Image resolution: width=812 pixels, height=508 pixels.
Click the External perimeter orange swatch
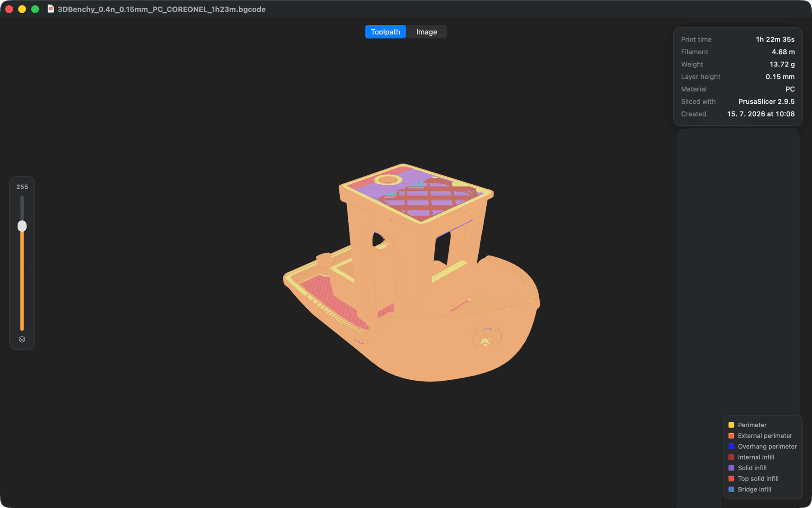731,436
